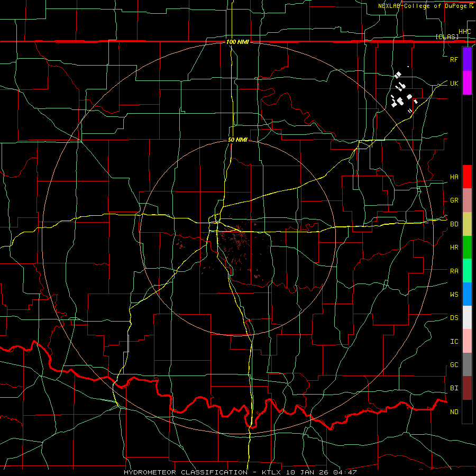The width and height of the screenshot is (476, 476).
Task: Click the NEXLAB-College of DuPage credit text
Action: (422, 6)
